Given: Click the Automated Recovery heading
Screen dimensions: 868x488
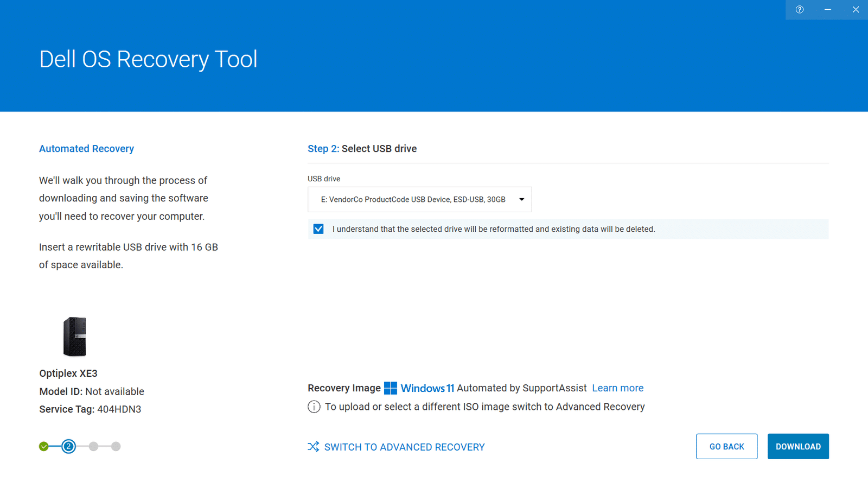Looking at the screenshot, I should pyautogui.click(x=86, y=149).
